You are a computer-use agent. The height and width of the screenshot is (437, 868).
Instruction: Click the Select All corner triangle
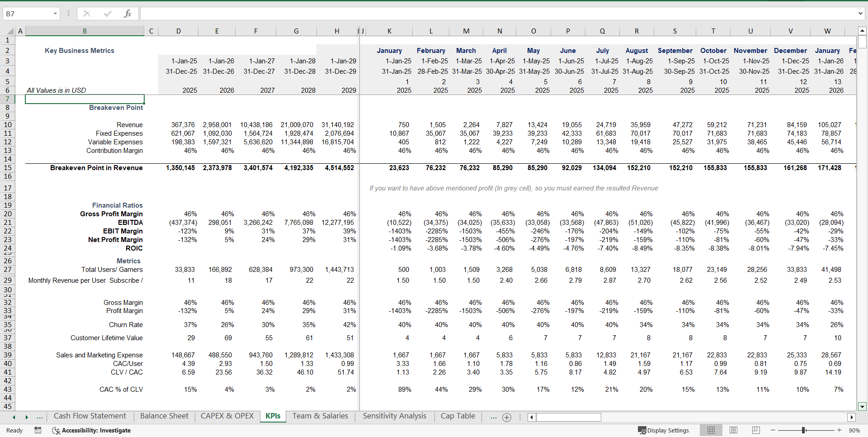tap(10, 31)
